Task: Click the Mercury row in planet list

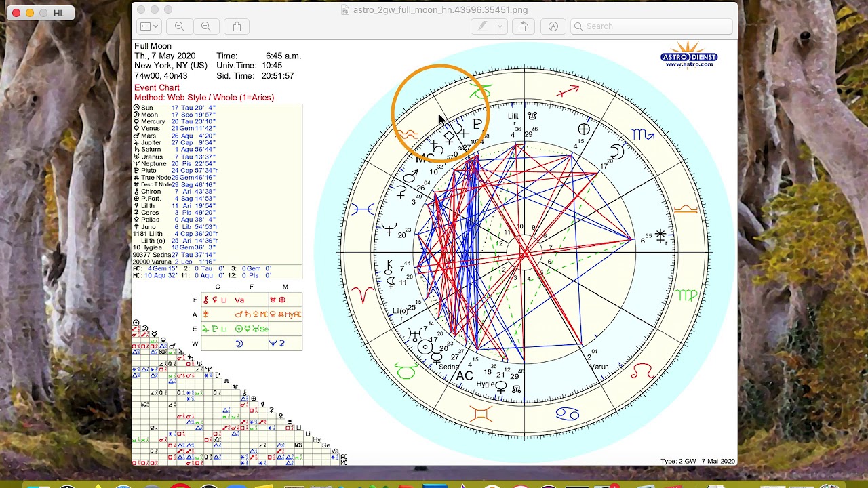Action: (x=174, y=121)
